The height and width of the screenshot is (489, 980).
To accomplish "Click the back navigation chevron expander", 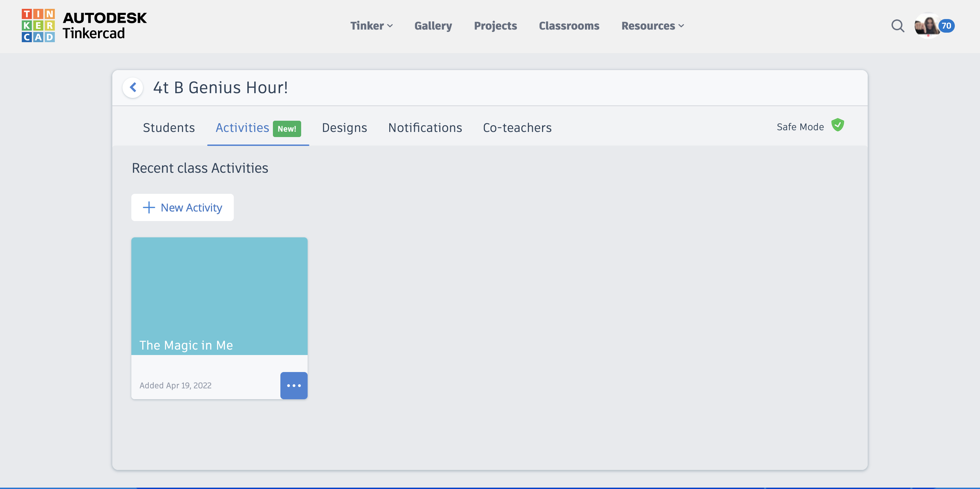I will (x=132, y=87).
